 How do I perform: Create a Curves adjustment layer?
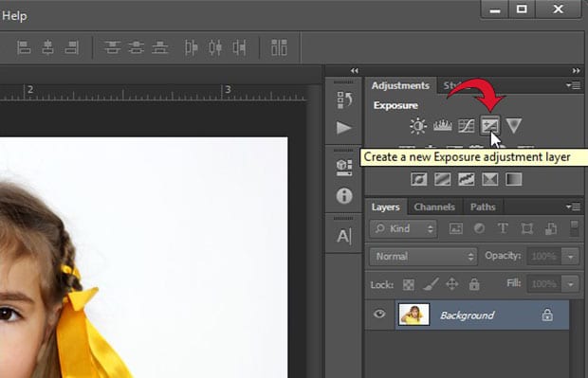point(466,125)
